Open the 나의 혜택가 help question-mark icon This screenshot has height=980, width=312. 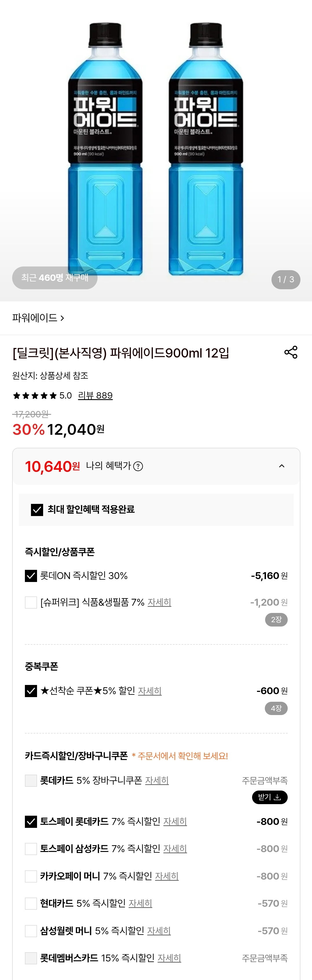tap(139, 466)
